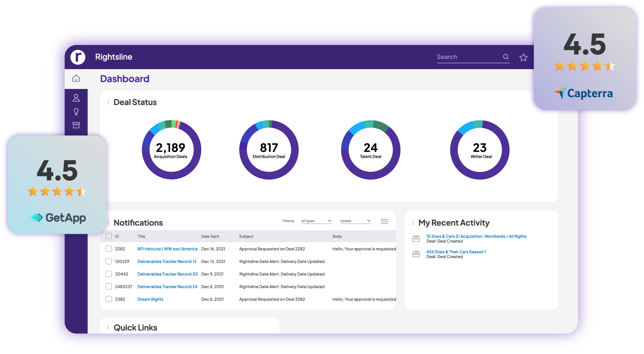Select all notifications via header checkbox
The width and height of the screenshot is (644, 354).
click(x=108, y=236)
